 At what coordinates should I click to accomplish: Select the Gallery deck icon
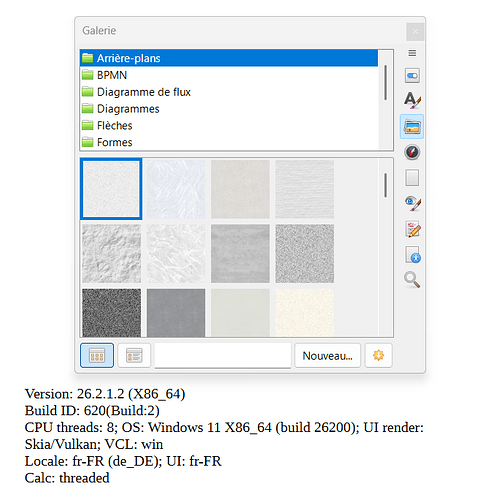pyautogui.click(x=412, y=126)
